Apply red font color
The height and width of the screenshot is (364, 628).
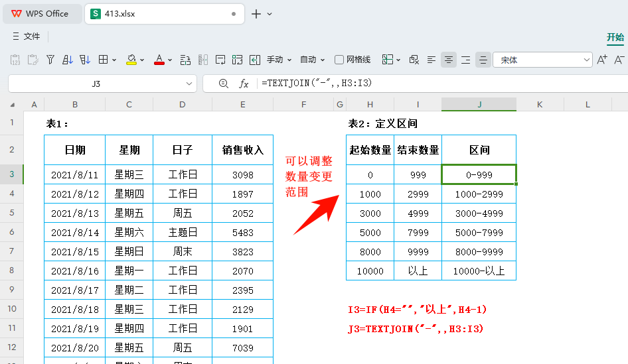coord(159,60)
